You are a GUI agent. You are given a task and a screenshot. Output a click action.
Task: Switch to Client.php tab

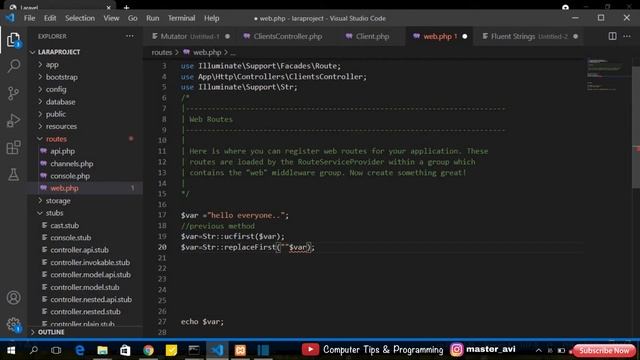[x=372, y=36]
